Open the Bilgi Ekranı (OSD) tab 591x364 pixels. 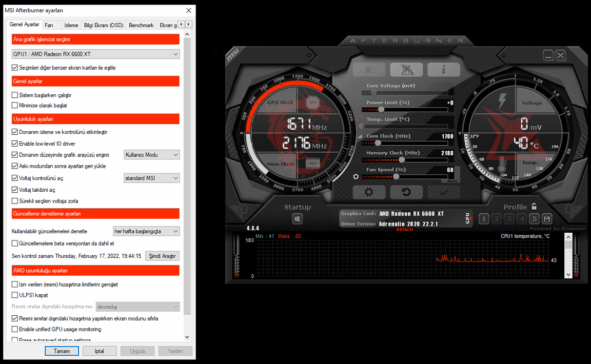[104, 25]
